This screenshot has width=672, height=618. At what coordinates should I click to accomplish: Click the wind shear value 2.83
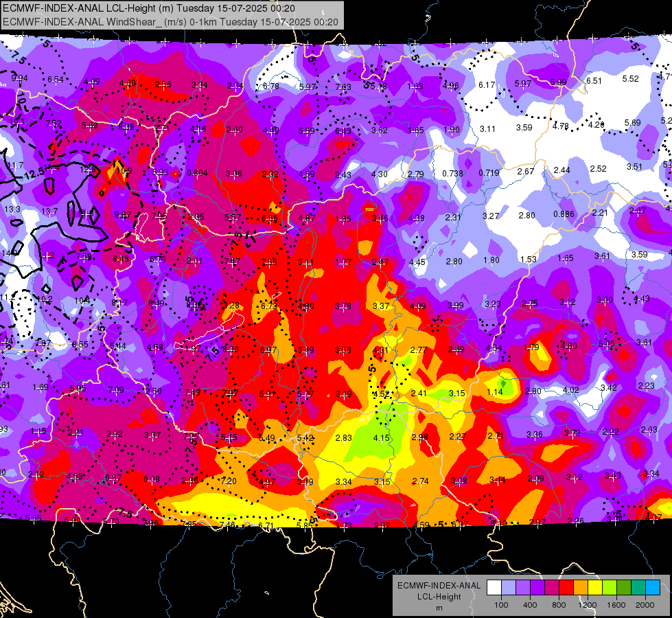pos(344,437)
